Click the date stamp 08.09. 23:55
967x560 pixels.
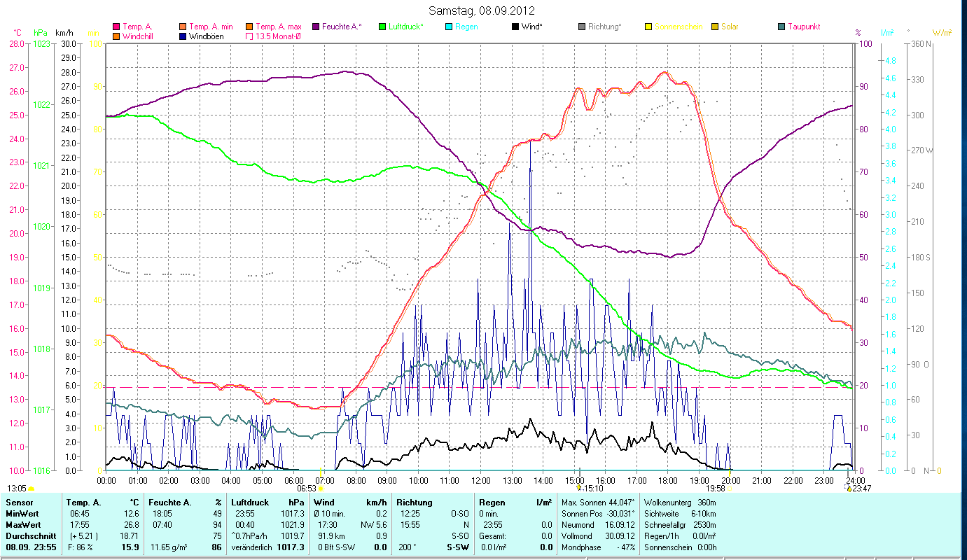click(31, 547)
